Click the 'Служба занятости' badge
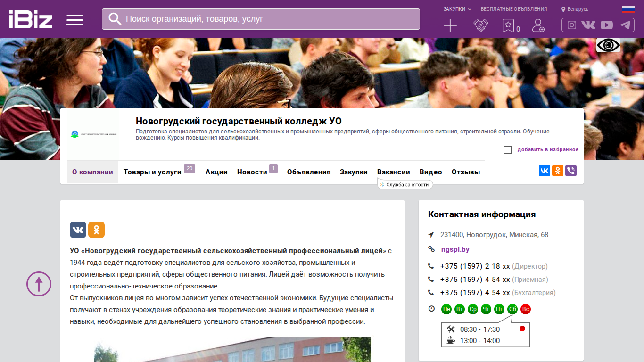This screenshot has width=644, height=362. pyautogui.click(x=405, y=185)
